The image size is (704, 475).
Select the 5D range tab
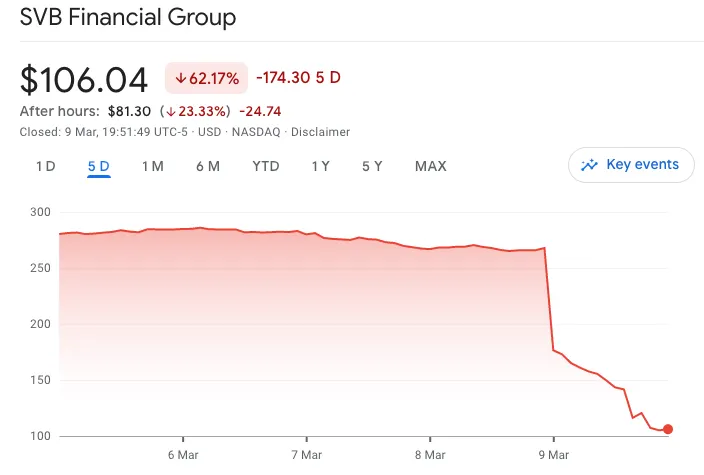click(98, 166)
